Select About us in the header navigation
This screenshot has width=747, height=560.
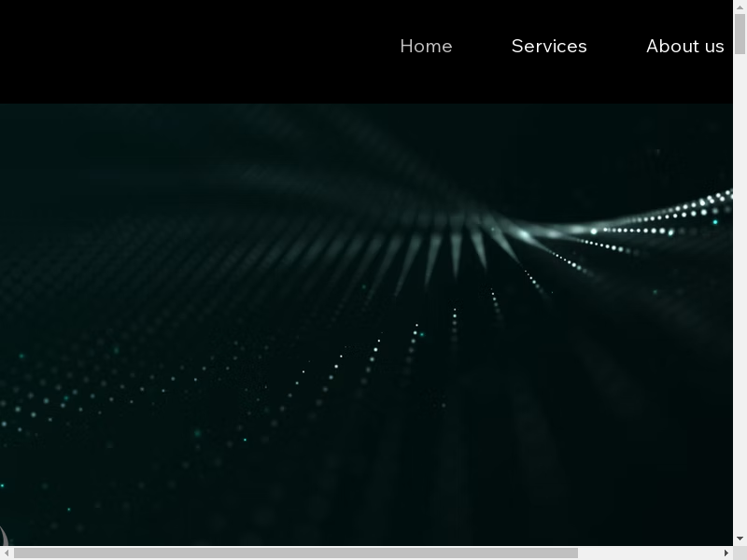pos(684,46)
